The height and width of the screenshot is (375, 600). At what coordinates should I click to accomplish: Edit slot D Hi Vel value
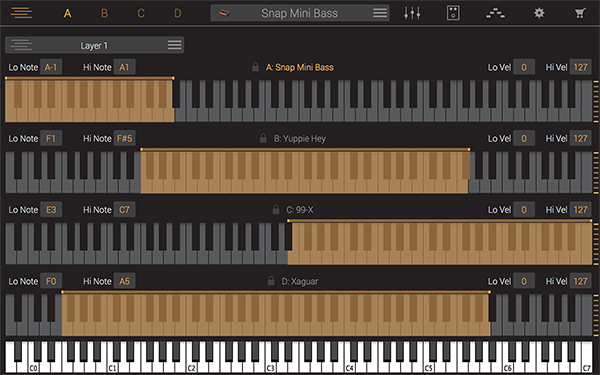pos(580,281)
